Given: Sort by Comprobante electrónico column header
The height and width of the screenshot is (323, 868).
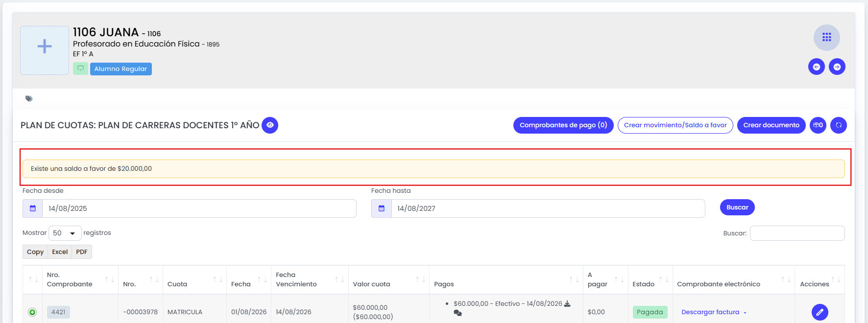Looking at the screenshot, I should [x=733, y=279].
